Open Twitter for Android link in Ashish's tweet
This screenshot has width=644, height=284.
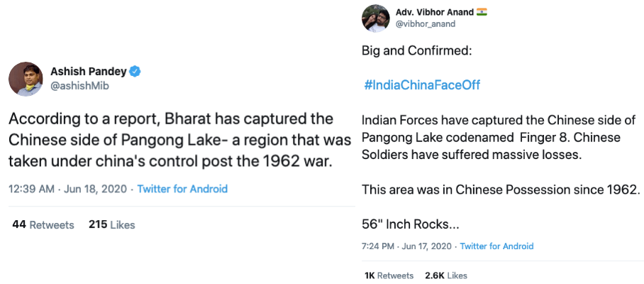182,189
